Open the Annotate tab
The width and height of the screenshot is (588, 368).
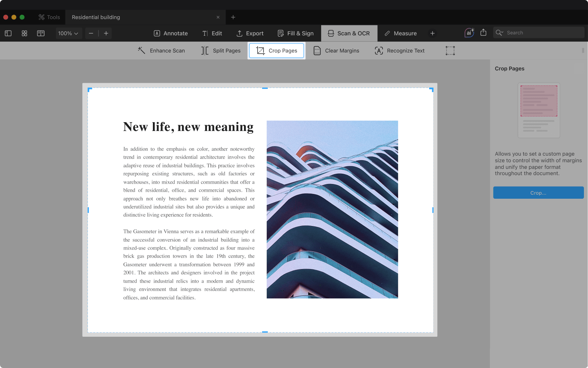171,33
